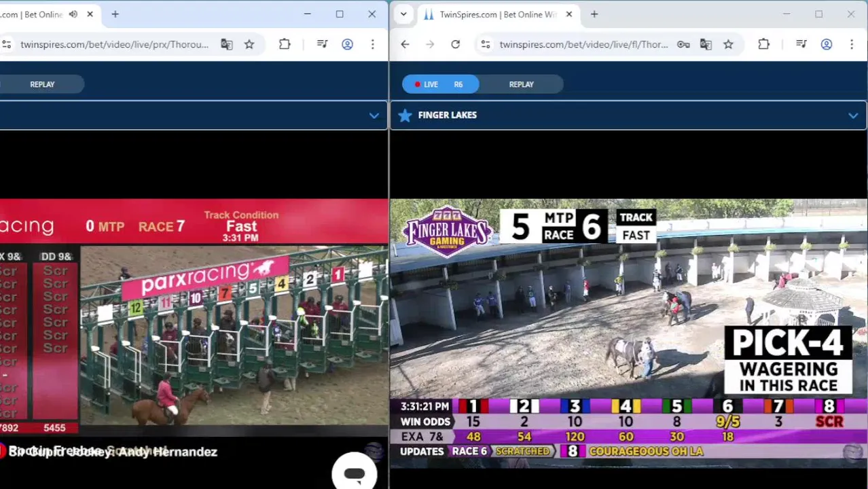Open extensions menu in left window
This screenshot has width=868, height=489.
click(x=285, y=44)
